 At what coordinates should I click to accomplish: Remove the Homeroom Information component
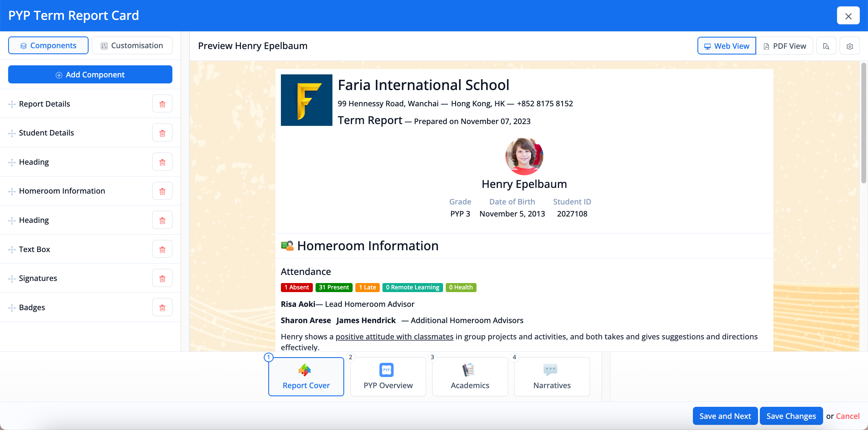pos(162,191)
